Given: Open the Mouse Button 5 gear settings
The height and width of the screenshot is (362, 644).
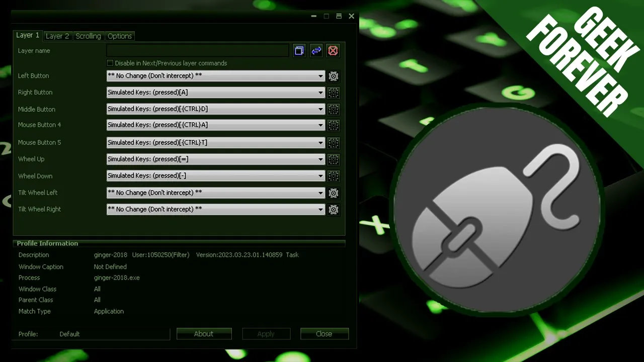Looking at the screenshot, I should [x=334, y=143].
